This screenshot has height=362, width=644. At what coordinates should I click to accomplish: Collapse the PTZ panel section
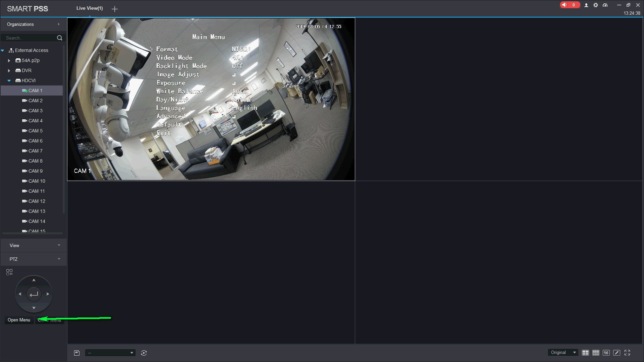(x=59, y=259)
